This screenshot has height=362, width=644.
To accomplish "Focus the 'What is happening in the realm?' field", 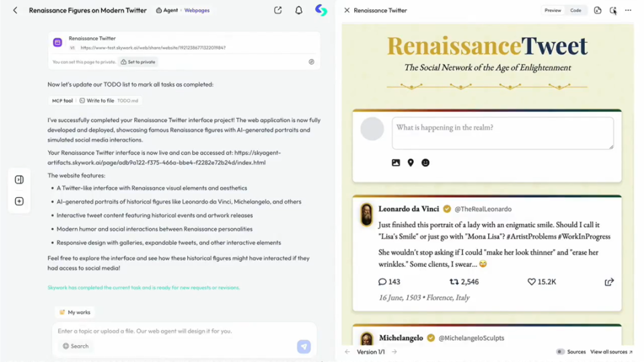I will (502, 133).
